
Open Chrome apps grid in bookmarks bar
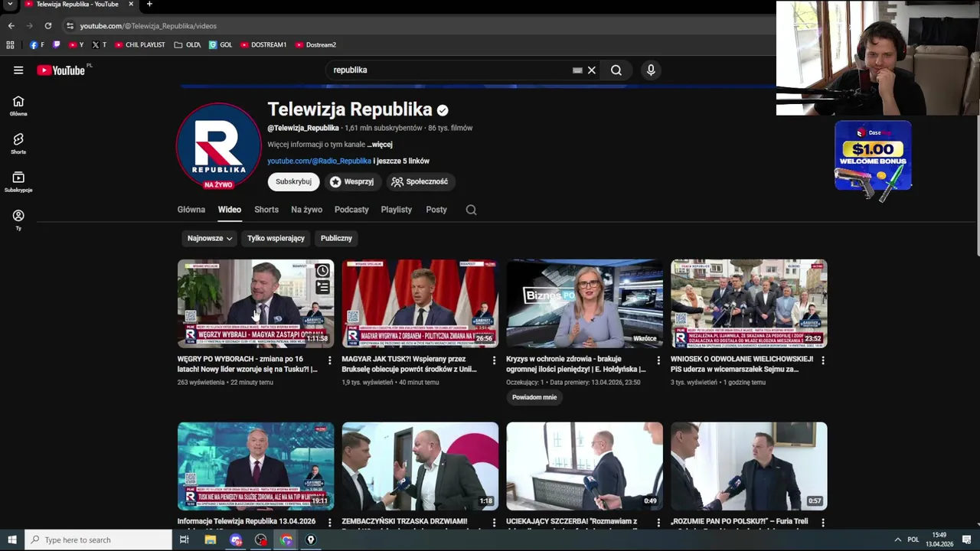(10, 45)
